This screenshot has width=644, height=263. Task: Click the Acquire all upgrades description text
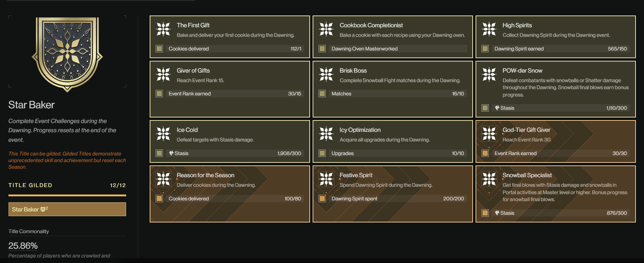pos(384,140)
